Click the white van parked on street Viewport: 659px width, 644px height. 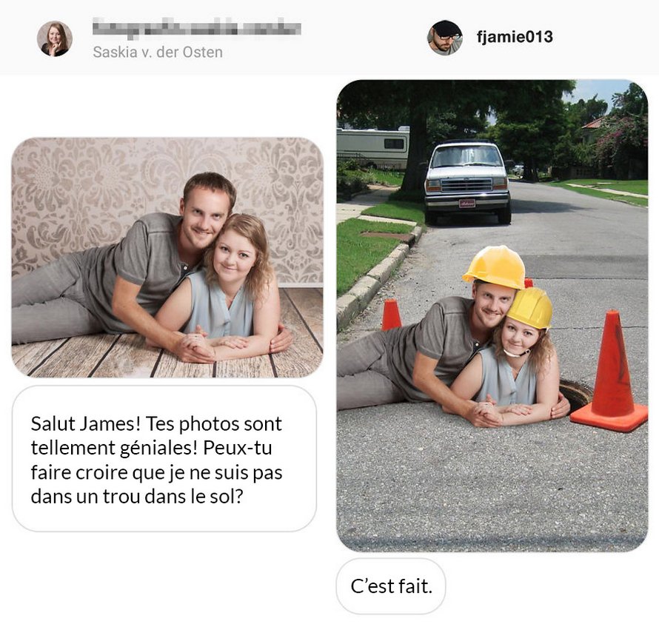pyautogui.click(x=467, y=181)
